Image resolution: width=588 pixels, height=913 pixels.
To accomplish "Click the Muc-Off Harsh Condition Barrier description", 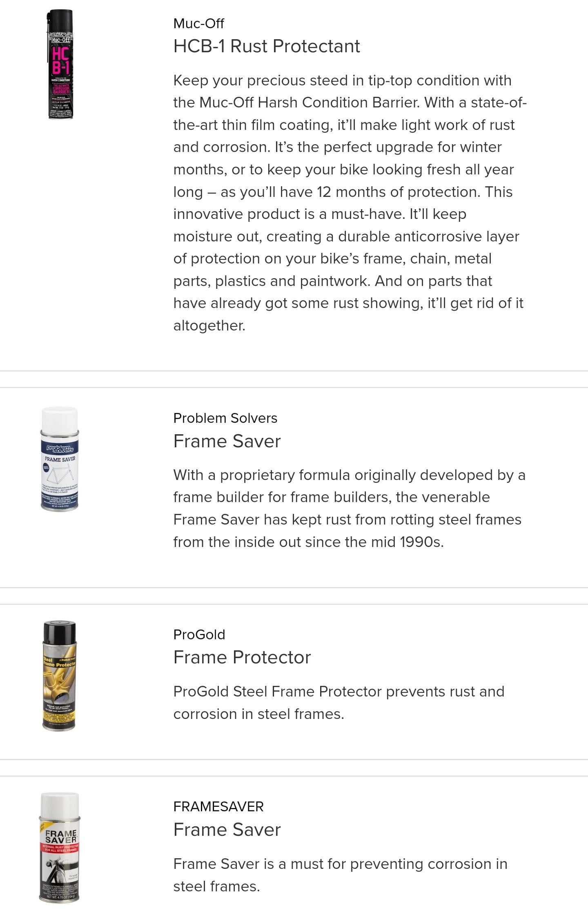I will [350, 203].
